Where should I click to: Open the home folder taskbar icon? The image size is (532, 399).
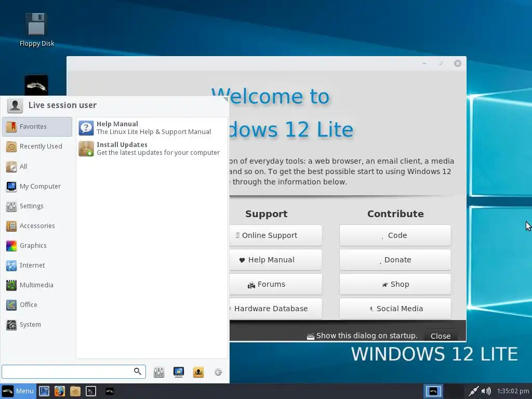[x=75, y=391]
